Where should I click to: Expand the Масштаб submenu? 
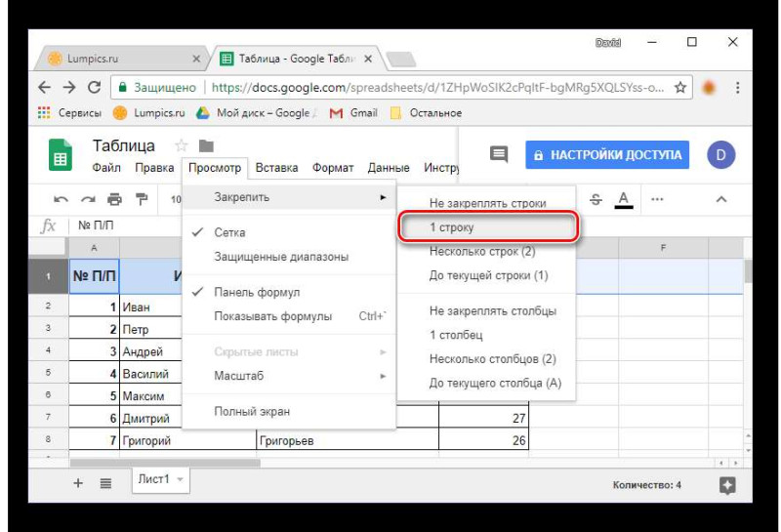click(x=289, y=376)
